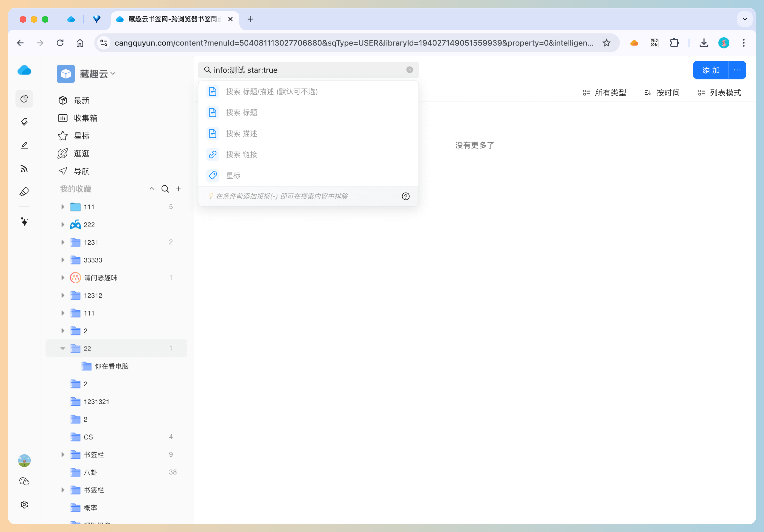Open the 收集箱 inbox item
The height and width of the screenshot is (532, 764).
tap(85, 118)
